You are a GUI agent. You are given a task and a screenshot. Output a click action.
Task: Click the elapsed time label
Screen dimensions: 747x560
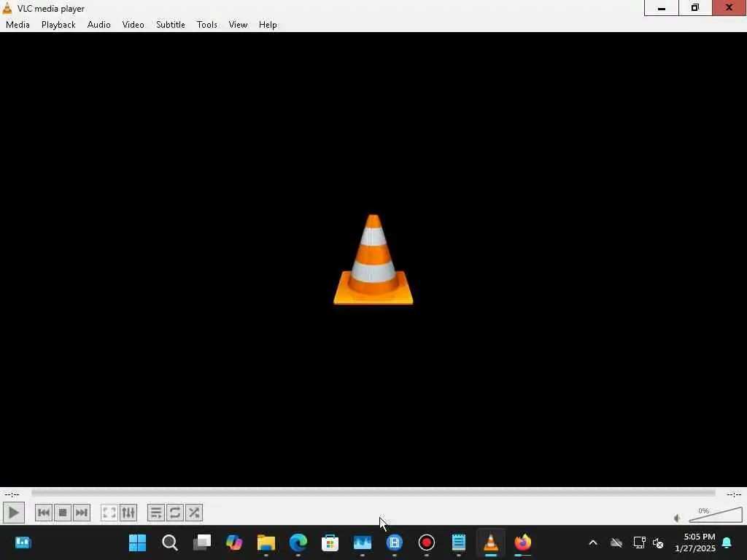12,494
